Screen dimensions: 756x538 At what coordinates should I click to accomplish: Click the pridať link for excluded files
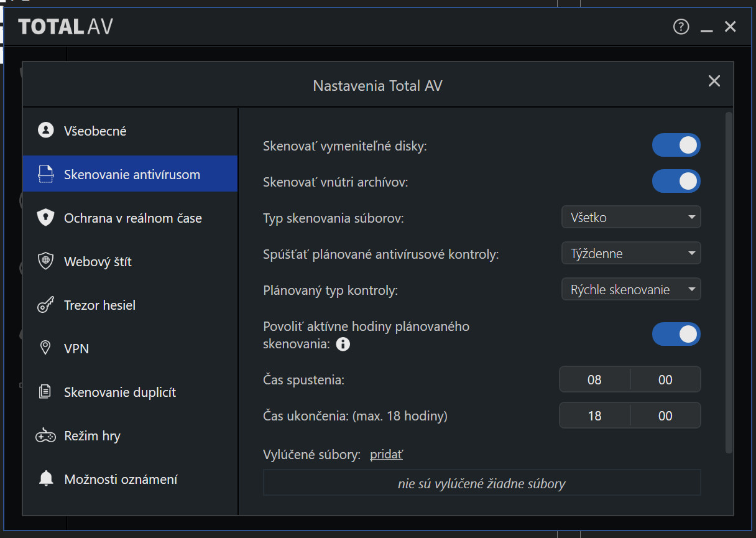pos(386,455)
